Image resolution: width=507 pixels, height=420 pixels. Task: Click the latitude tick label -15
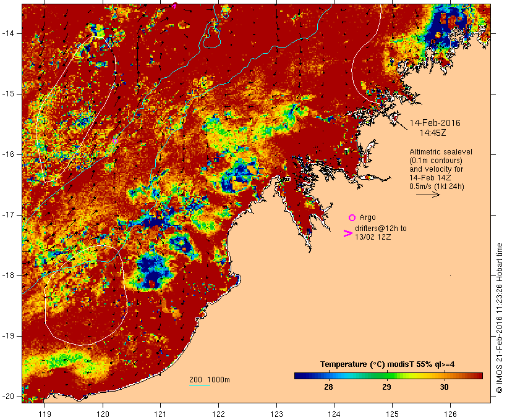[x=7, y=94]
